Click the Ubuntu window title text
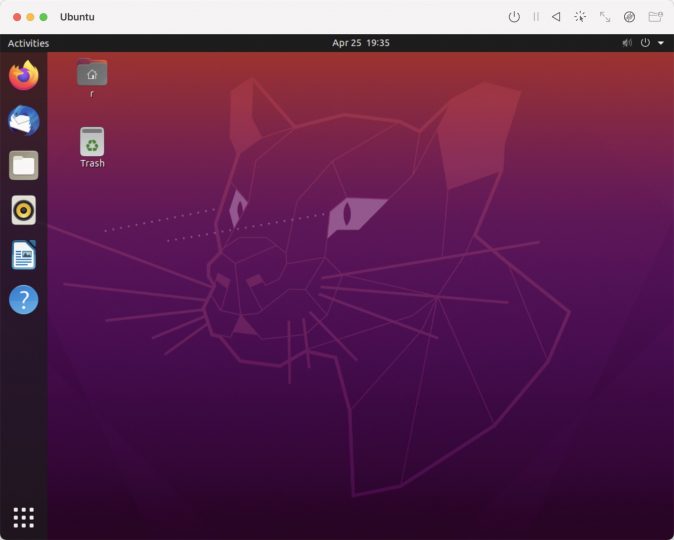Image resolution: width=674 pixels, height=540 pixels. (x=77, y=17)
